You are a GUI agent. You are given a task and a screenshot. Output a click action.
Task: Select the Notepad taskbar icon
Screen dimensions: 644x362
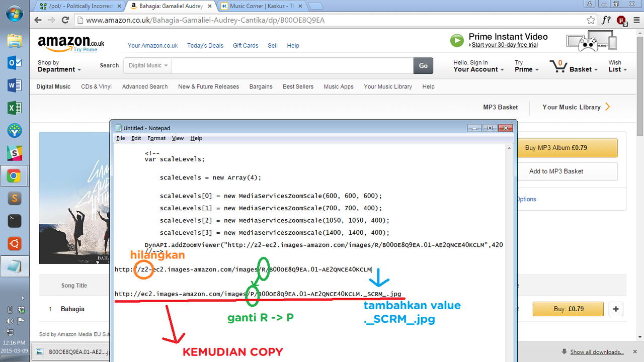tap(14, 266)
